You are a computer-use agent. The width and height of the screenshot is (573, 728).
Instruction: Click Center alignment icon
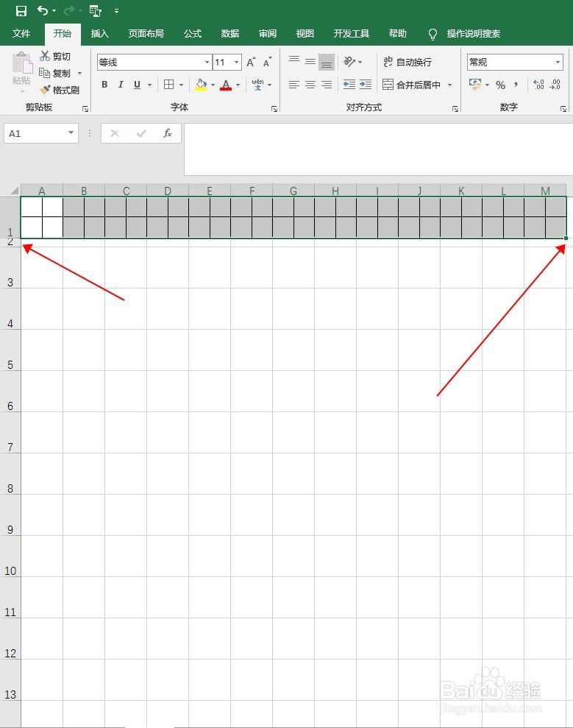pos(310,85)
